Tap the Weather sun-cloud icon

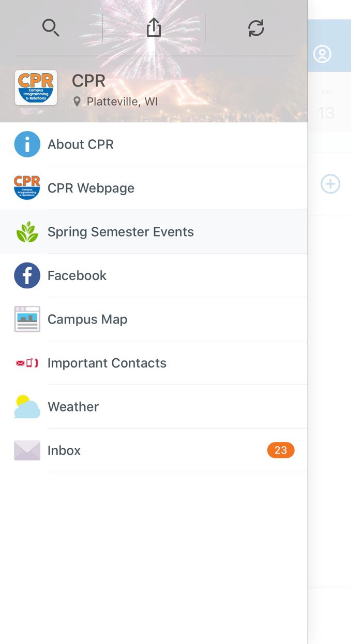(x=27, y=407)
